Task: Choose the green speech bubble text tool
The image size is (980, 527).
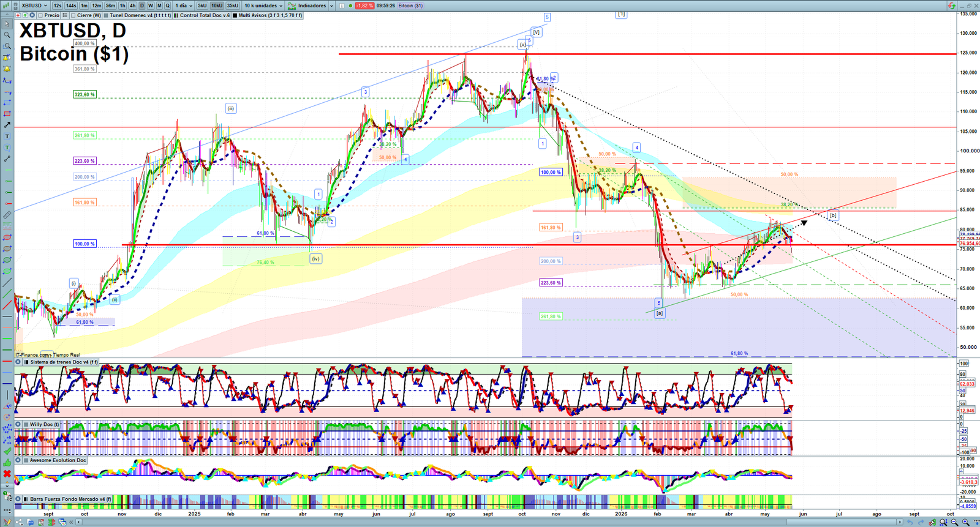Action: (7, 148)
